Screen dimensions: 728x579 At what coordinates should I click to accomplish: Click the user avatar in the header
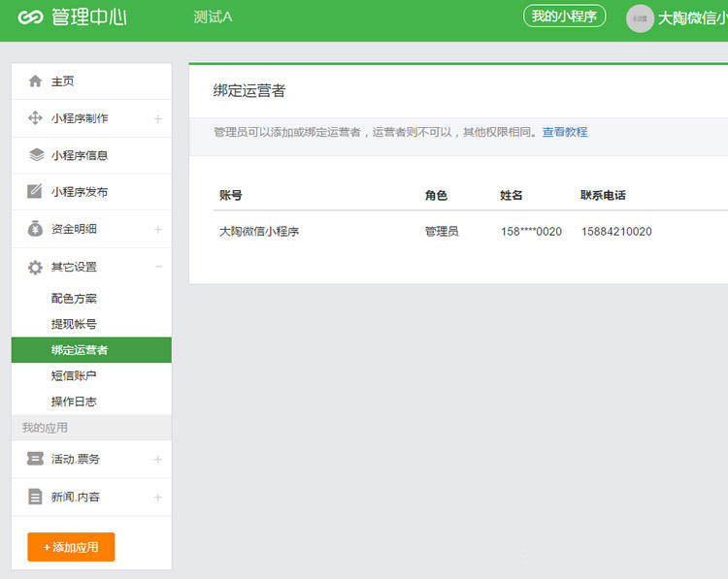[x=640, y=17]
